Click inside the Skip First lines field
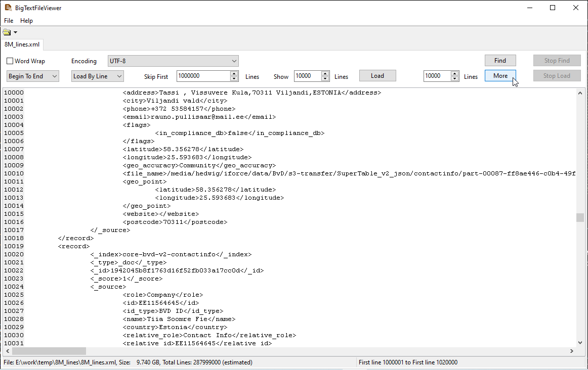588x370 pixels. click(202, 76)
